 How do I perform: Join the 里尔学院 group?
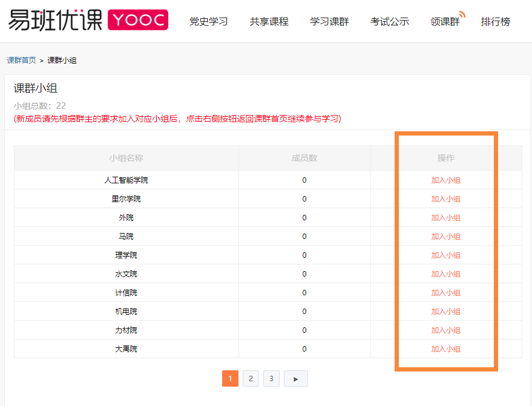[445, 199]
